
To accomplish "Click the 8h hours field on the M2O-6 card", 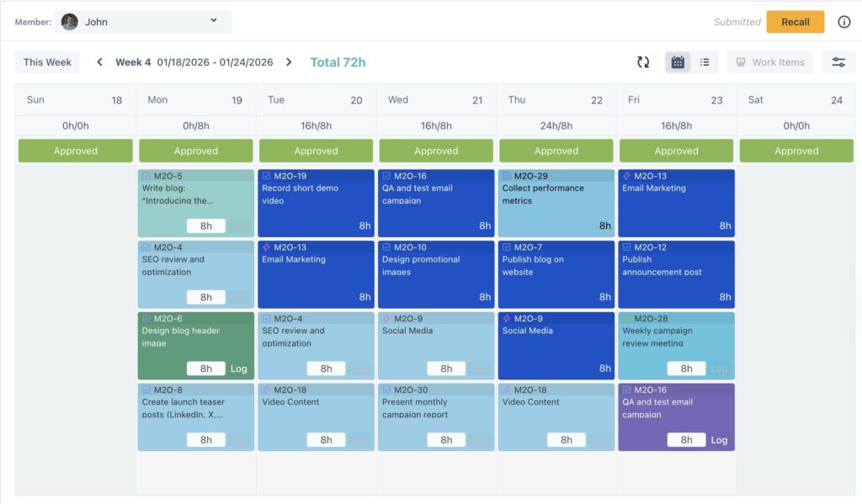I will (206, 368).
